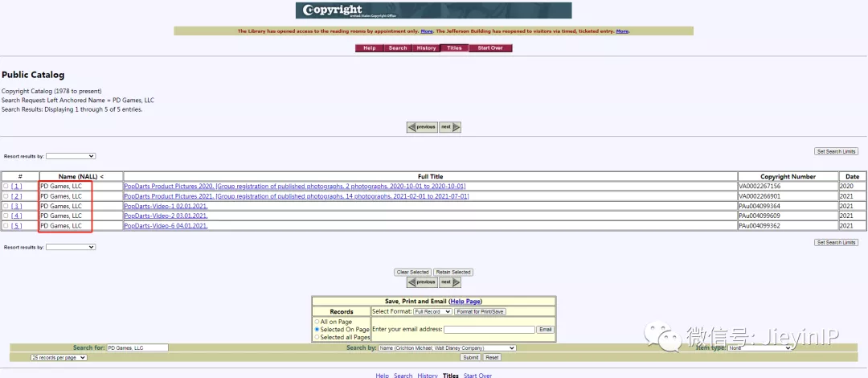
Task: Click the footer Start Over link
Action: [x=477, y=376]
